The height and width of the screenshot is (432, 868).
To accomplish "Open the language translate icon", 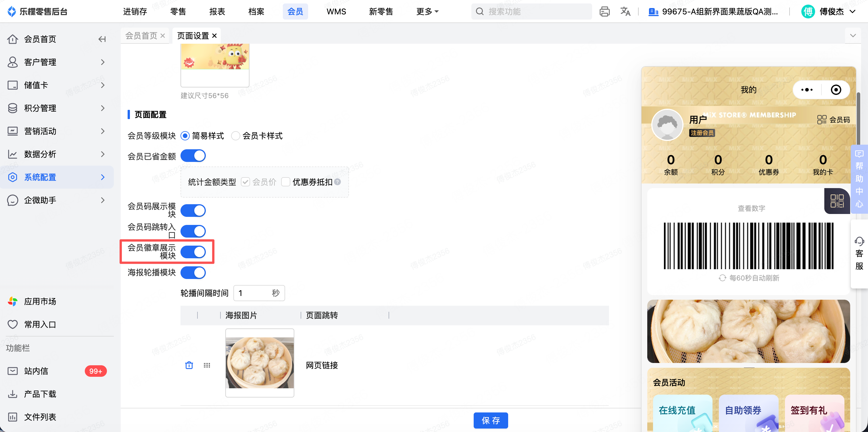I will pyautogui.click(x=625, y=12).
